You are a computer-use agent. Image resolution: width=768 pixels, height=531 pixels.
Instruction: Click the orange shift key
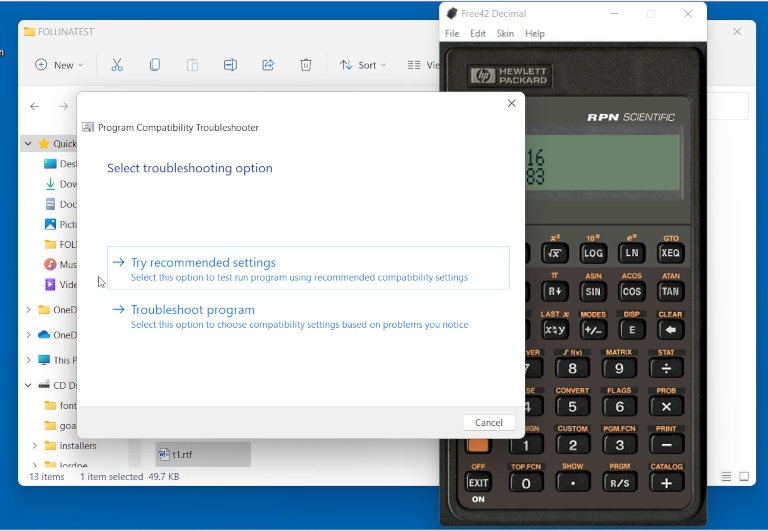point(478,445)
